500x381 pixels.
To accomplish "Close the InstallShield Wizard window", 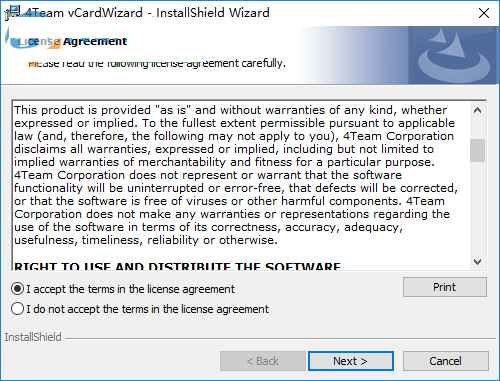I will tap(484, 13).
